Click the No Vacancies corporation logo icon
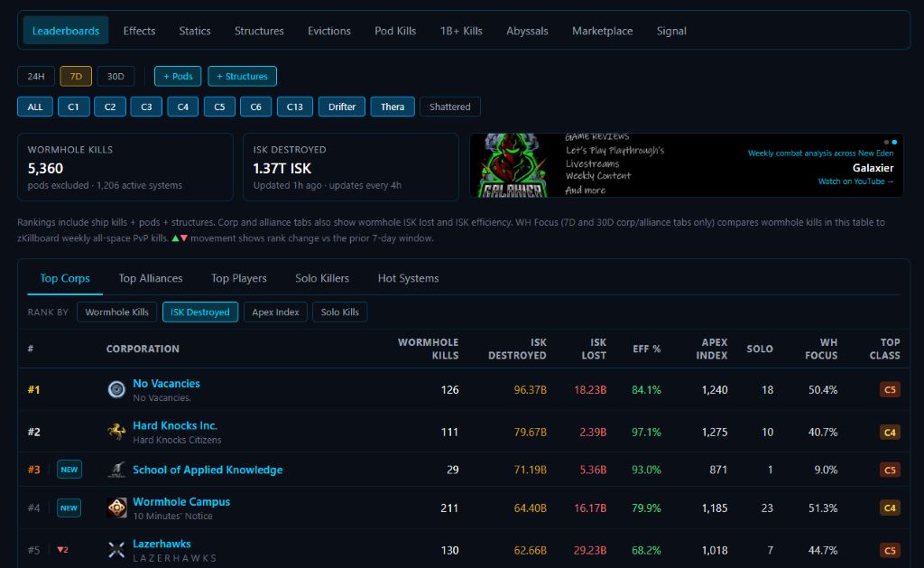The image size is (924, 568). point(116,389)
